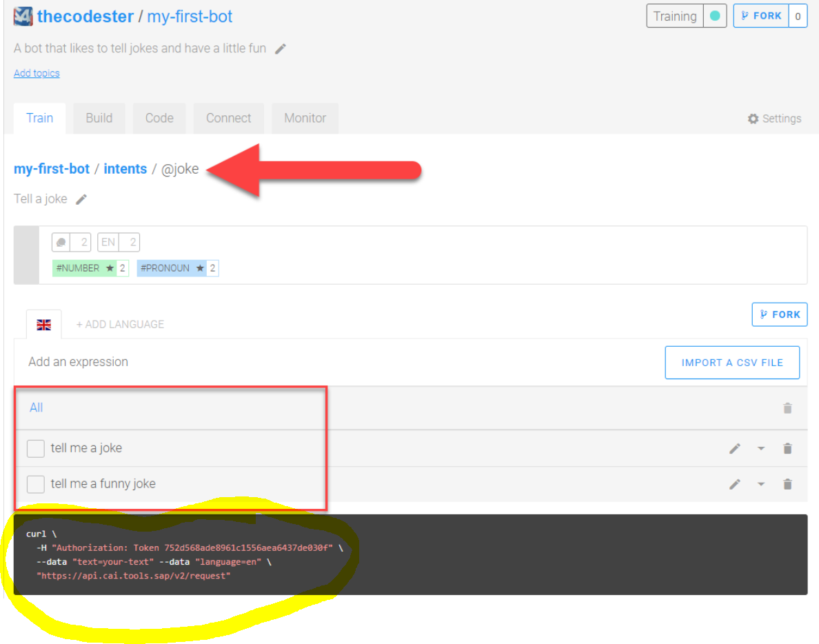Rename the 'Tell a joke' intent using pencil icon

click(81, 199)
